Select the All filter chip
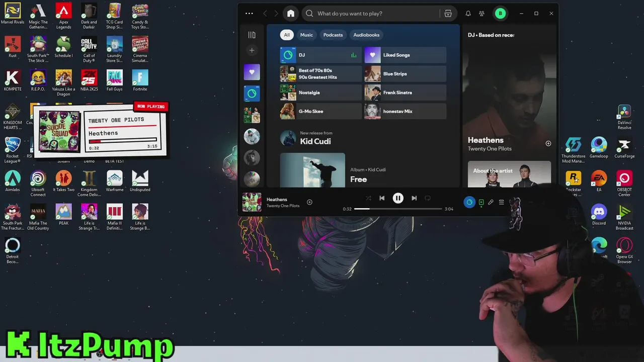 click(x=287, y=35)
